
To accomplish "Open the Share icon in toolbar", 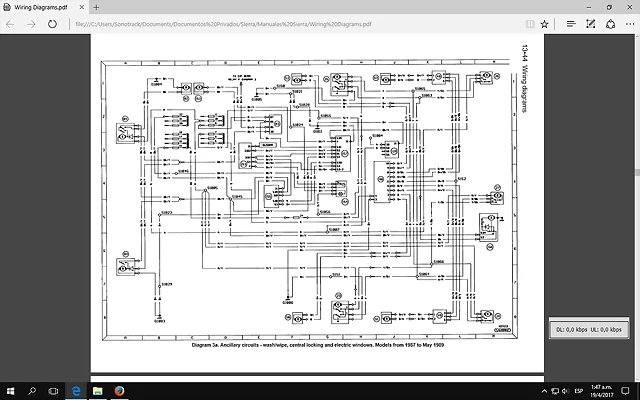I will 610,24.
